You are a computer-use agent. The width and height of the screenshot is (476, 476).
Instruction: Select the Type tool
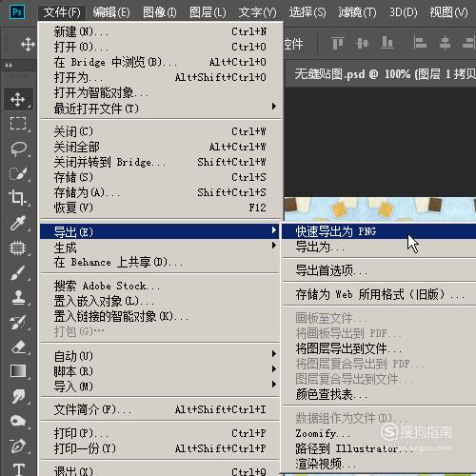(18, 469)
